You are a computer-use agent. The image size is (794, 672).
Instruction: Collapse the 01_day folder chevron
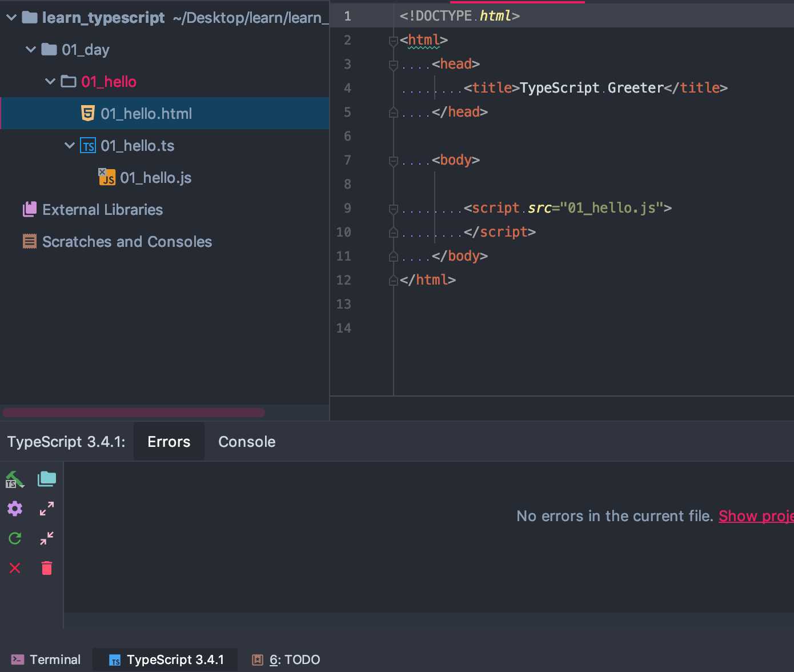[31, 50]
